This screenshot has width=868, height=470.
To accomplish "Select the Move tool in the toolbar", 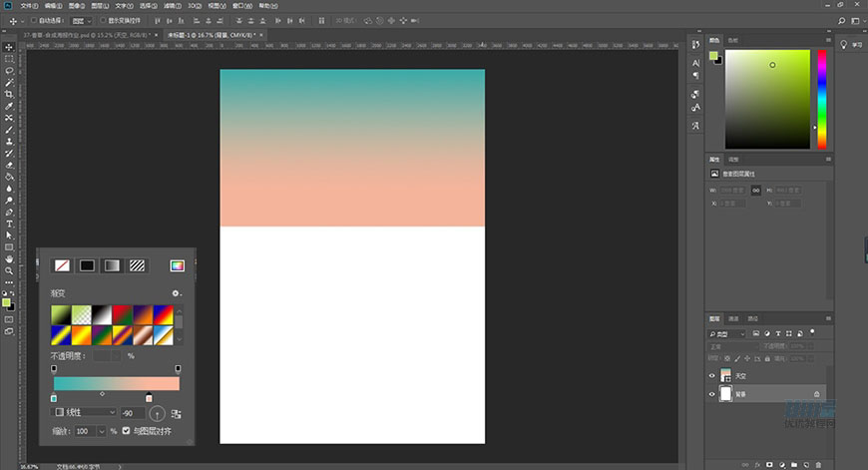I will tap(9, 47).
